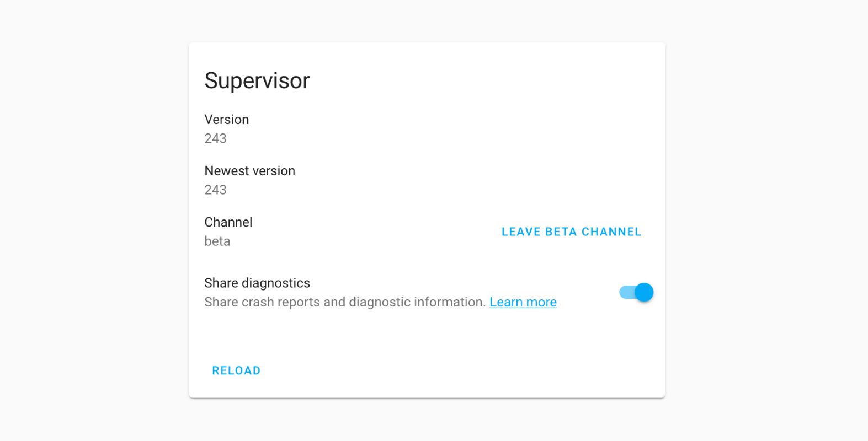
Task: Disable the Share diagnostics toggle
Action: (x=636, y=292)
